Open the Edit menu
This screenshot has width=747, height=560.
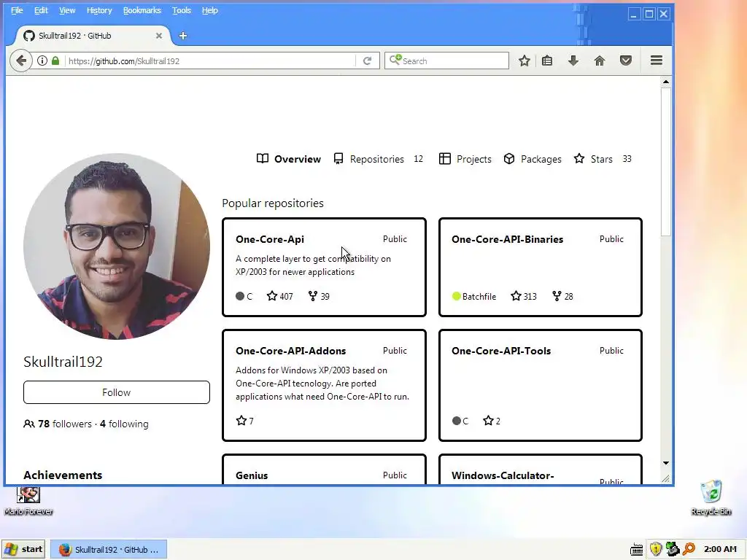41,10
